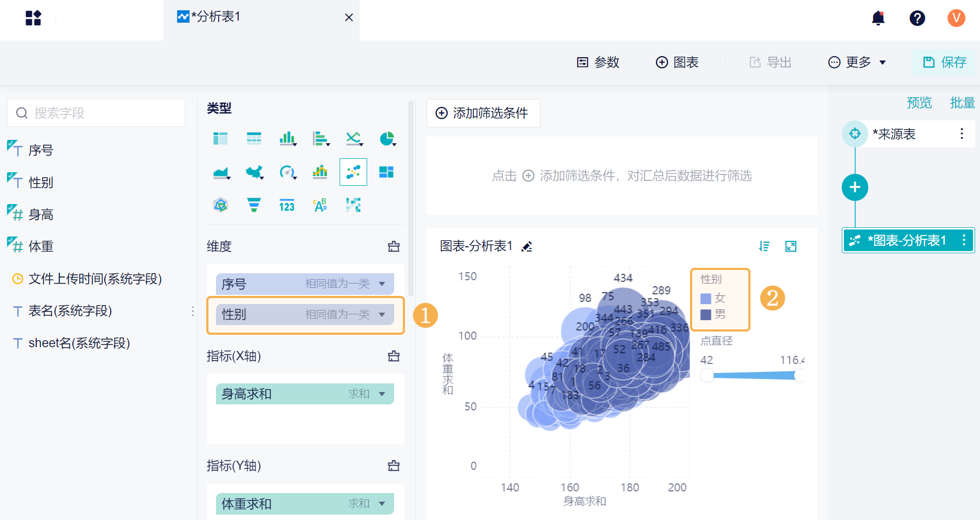The image size is (980, 520).
Task: Select the column chart type
Action: point(287,139)
